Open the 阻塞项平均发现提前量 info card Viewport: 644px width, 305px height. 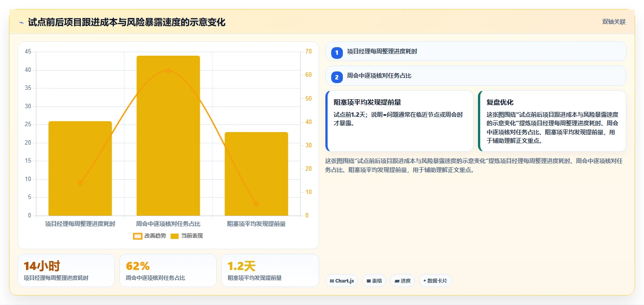[399, 121]
